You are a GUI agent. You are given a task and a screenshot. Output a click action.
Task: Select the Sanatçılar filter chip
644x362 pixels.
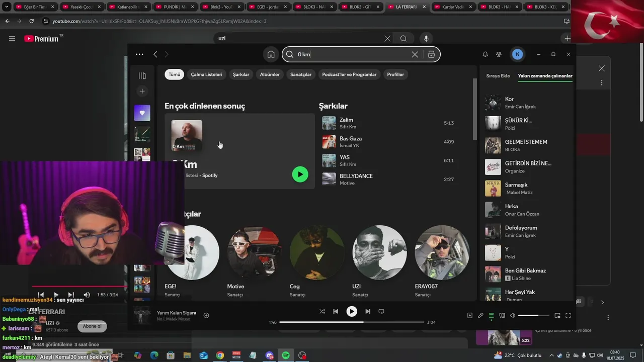(301, 74)
